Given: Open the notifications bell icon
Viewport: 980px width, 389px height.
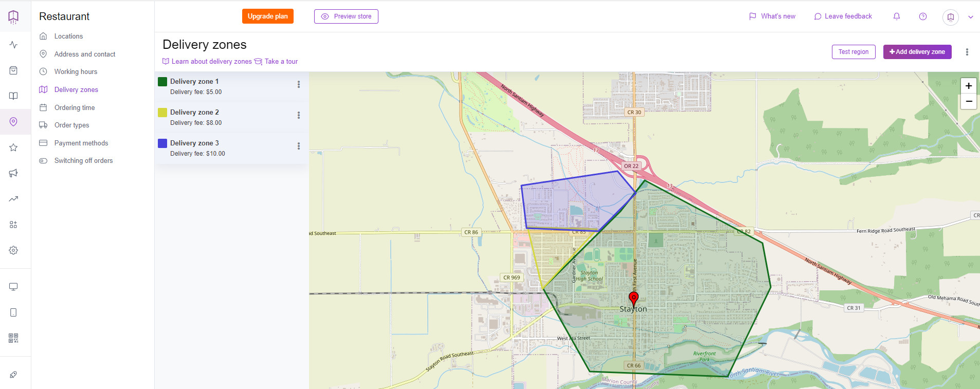Looking at the screenshot, I should click(897, 16).
